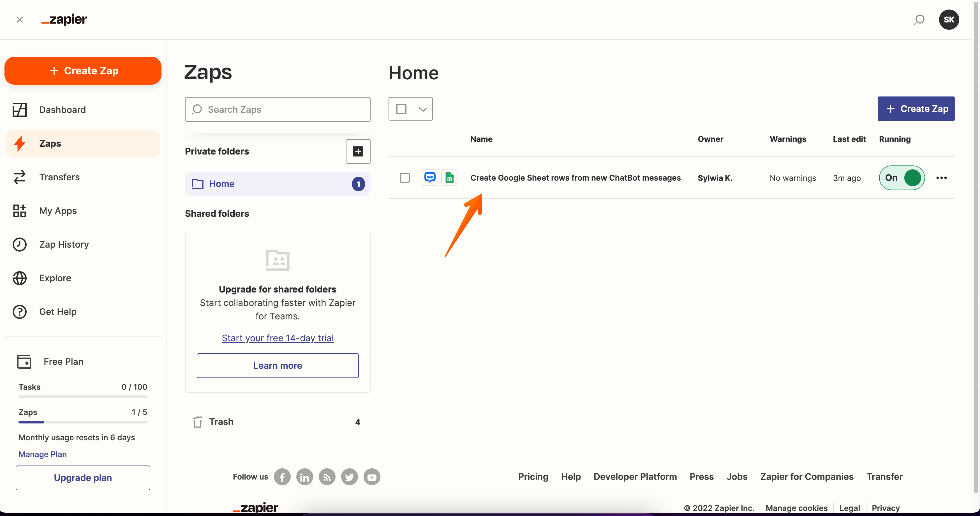Screen dimensions: 980x516
Task: Click the Free Plan wallet icon
Action: 24,361
